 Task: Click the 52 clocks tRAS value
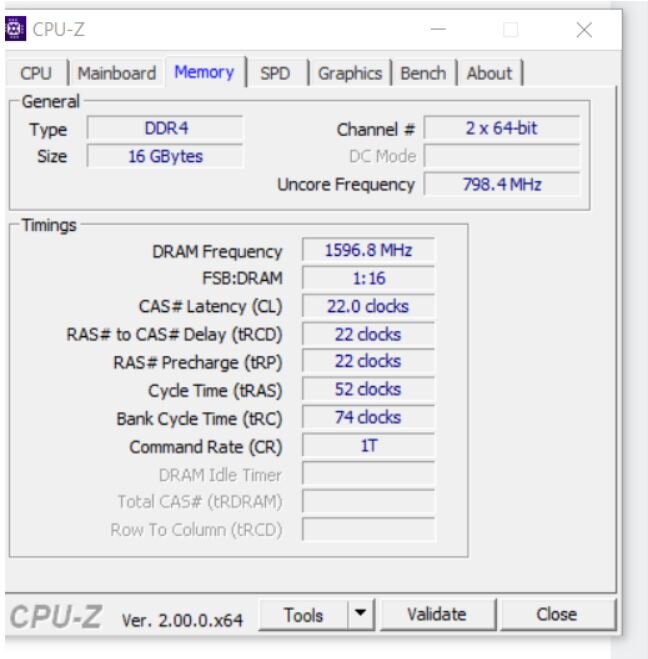[x=368, y=390]
